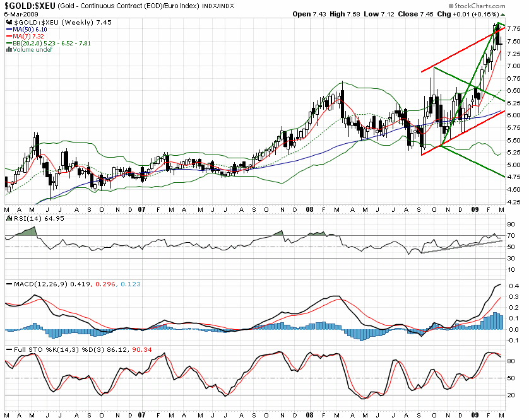Click the -0.1 label on the MACD axis
The height and width of the screenshot is (420, 529).
click(x=513, y=340)
